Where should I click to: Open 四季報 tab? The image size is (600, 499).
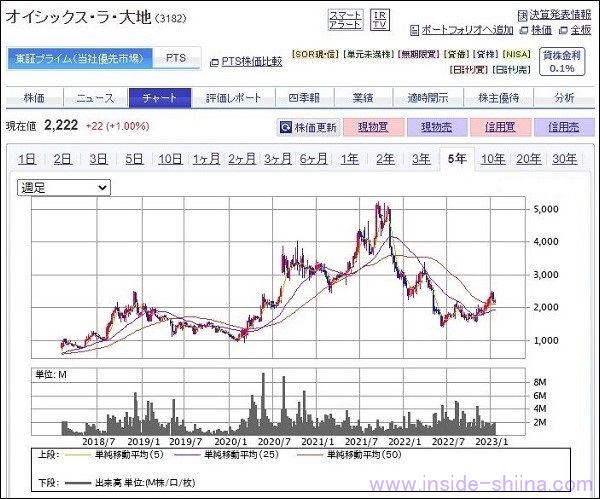(x=304, y=98)
